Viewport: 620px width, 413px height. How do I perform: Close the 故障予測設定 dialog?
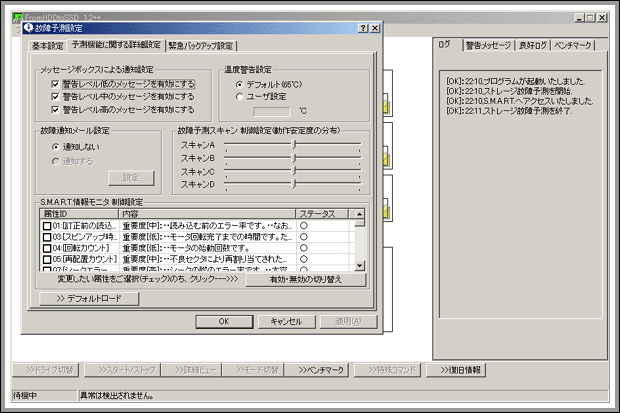click(375, 28)
